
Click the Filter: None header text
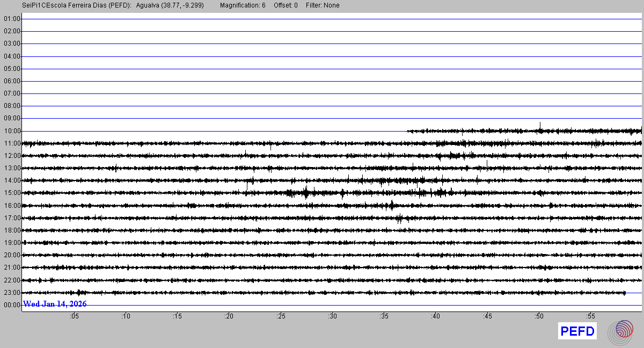click(x=323, y=5)
